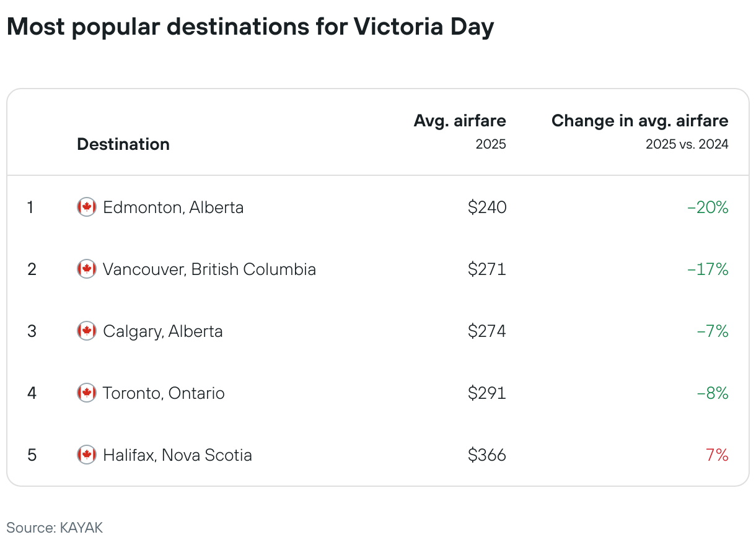This screenshot has height=545, width=756.
Task: Open the Calgary, Alberta destination
Action: pos(163,331)
